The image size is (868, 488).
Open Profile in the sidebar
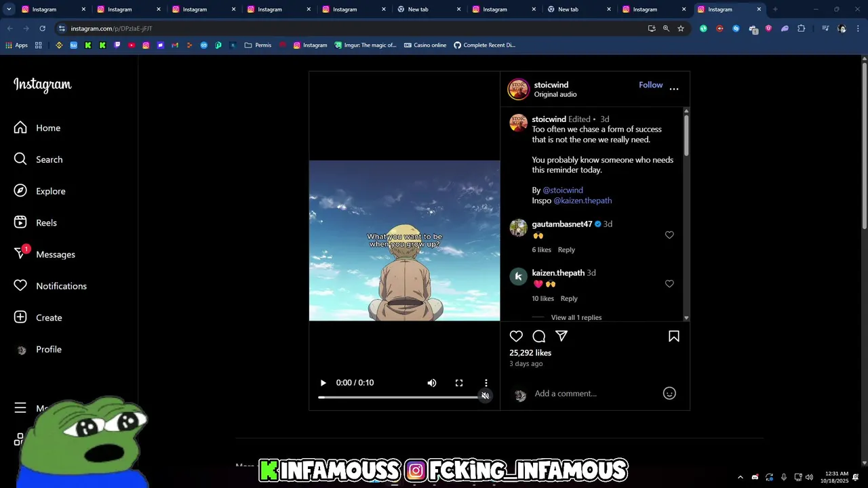coord(38,349)
